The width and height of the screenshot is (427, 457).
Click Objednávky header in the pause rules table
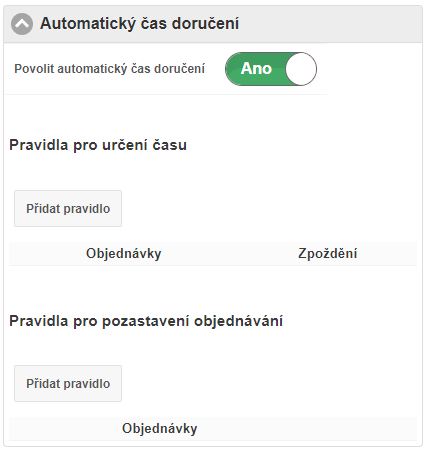pyautogui.click(x=160, y=428)
